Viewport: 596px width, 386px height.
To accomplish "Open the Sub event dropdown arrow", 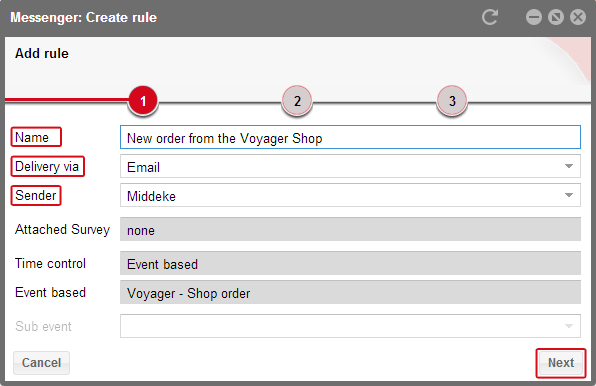I will pos(569,326).
